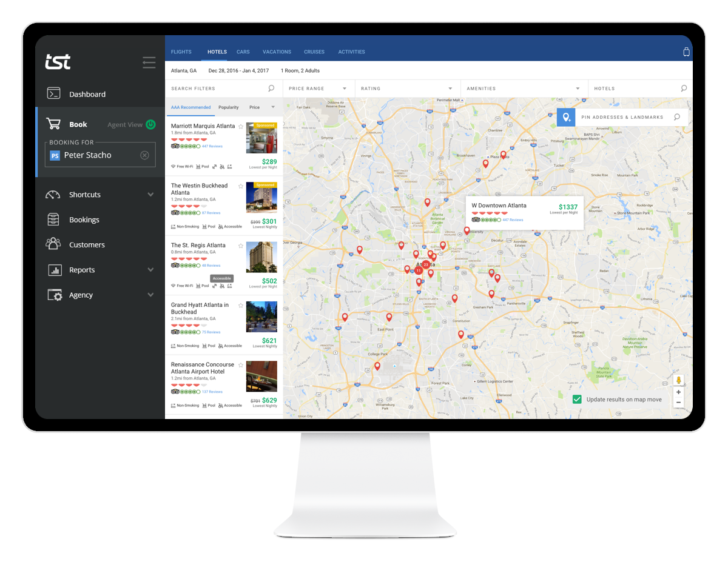This screenshot has width=728, height=570.
Task: Click the red map cluster marker labeled 23
Action: point(426,265)
